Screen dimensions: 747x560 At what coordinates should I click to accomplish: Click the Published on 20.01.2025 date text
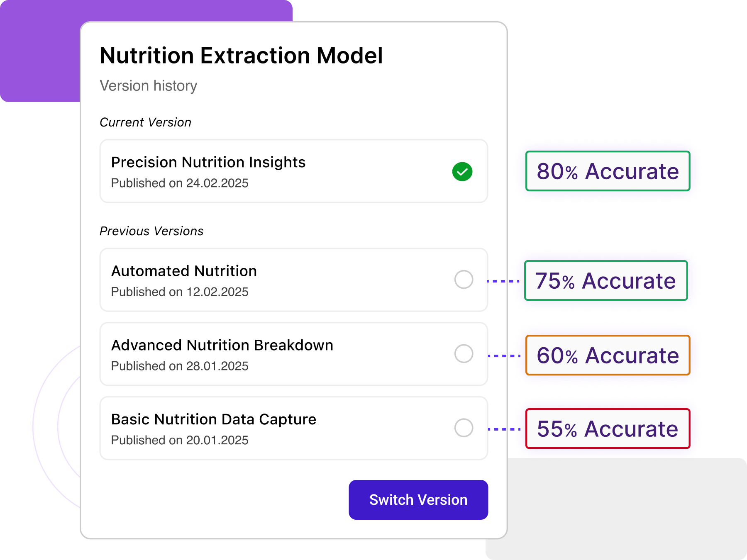180,440
